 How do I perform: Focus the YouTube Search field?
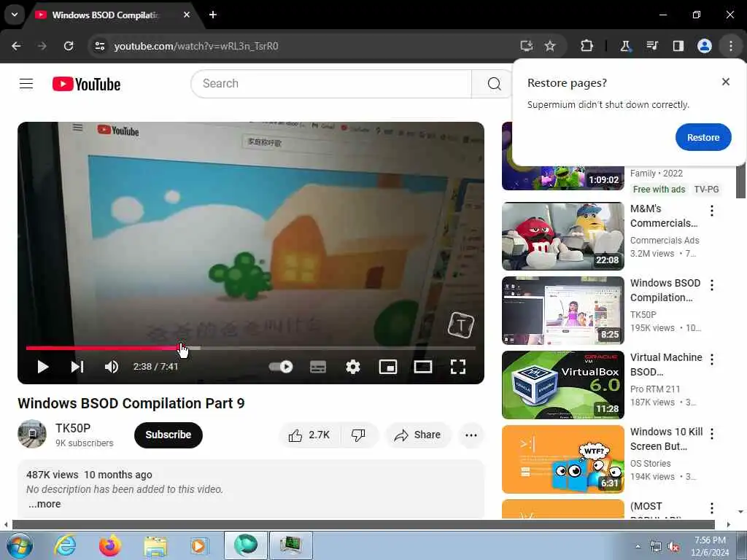331,84
